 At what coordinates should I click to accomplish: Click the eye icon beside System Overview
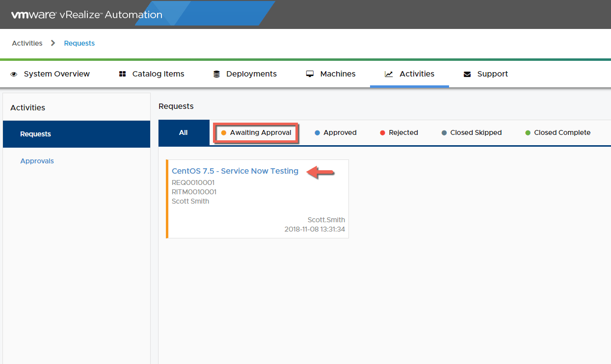point(14,74)
